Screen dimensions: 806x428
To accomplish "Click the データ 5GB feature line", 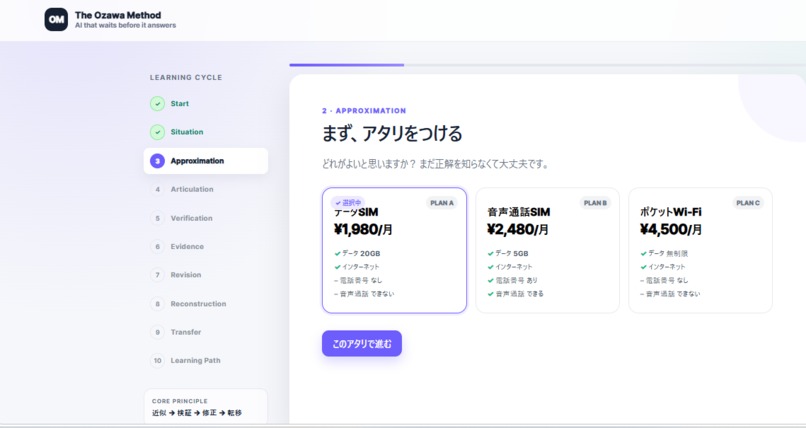I will click(x=508, y=253).
